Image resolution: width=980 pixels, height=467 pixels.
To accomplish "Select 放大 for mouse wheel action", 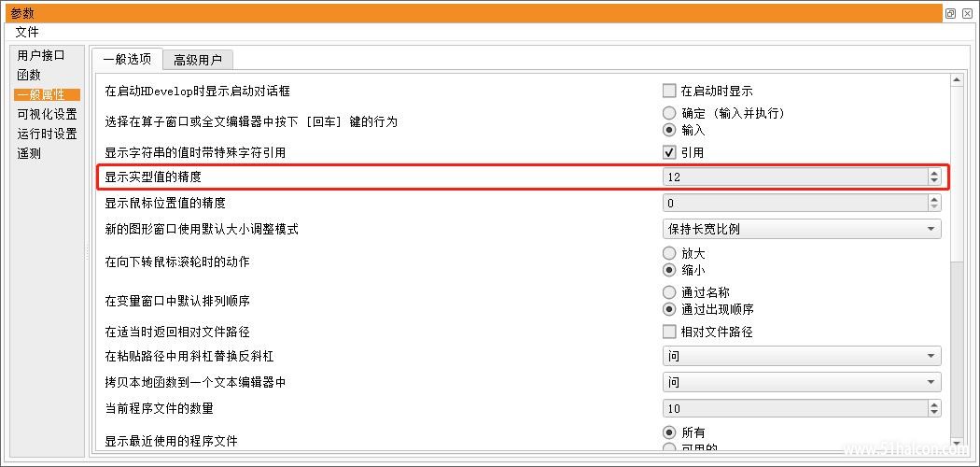I will pyautogui.click(x=669, y=253).
